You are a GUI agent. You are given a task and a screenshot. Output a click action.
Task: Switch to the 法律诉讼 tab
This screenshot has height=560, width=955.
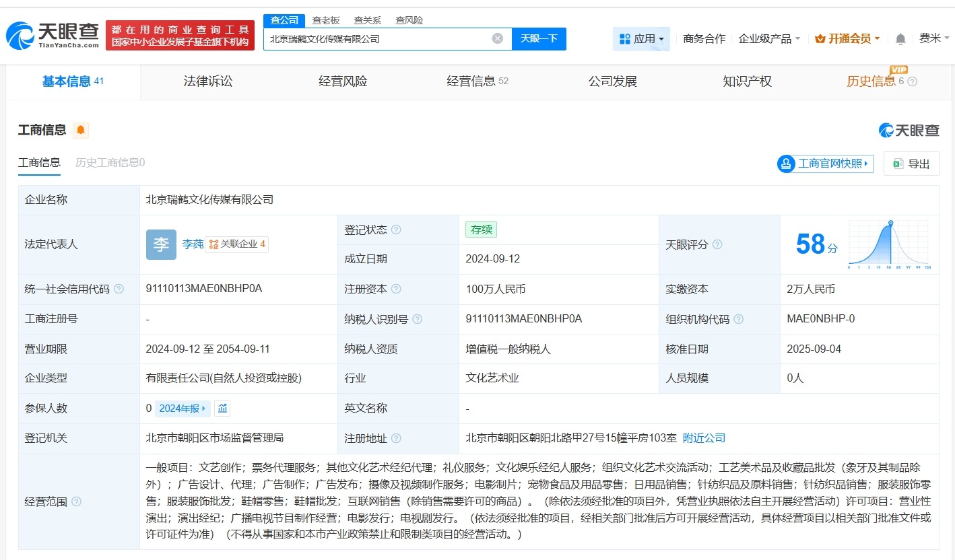(207, 81)
